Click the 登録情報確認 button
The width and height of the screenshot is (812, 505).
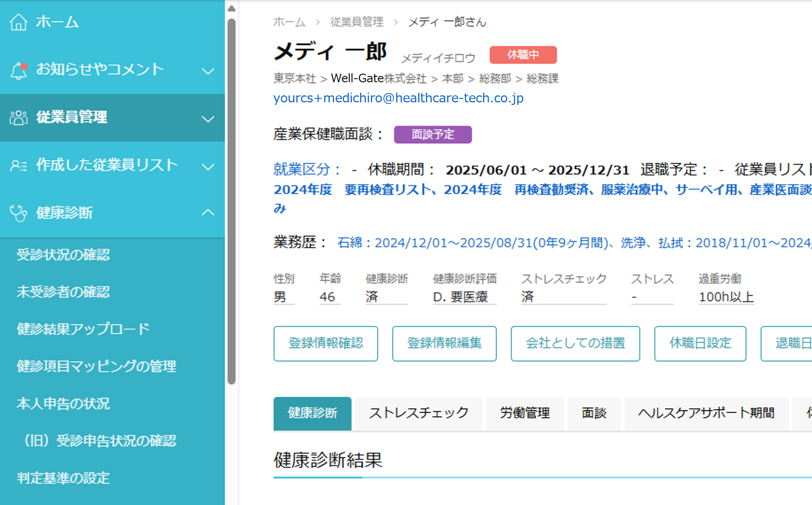pyautogui.click(x=326, y=344)
